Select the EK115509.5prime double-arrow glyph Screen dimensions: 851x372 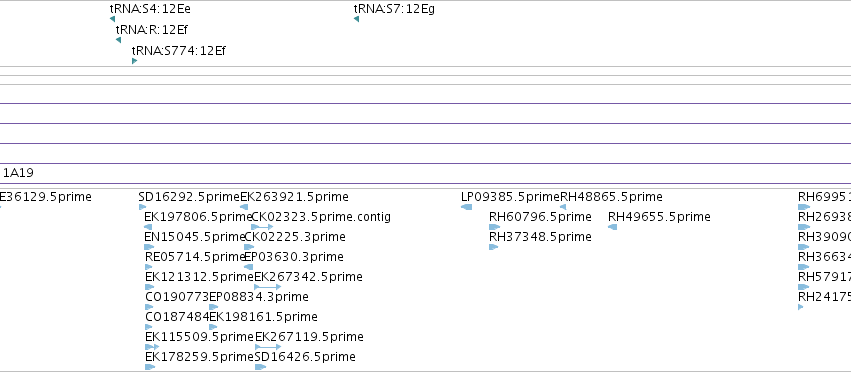pos(152,346)
